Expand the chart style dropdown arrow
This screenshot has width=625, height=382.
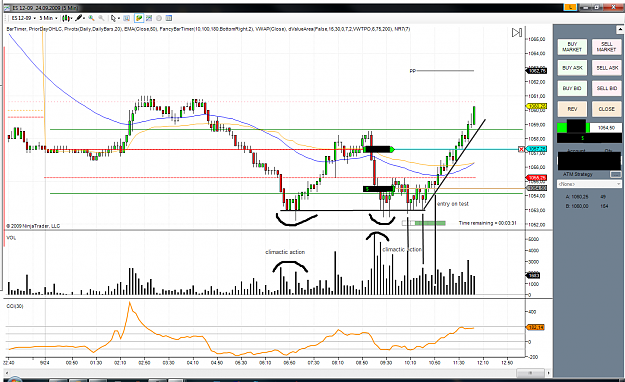[71, 18]
